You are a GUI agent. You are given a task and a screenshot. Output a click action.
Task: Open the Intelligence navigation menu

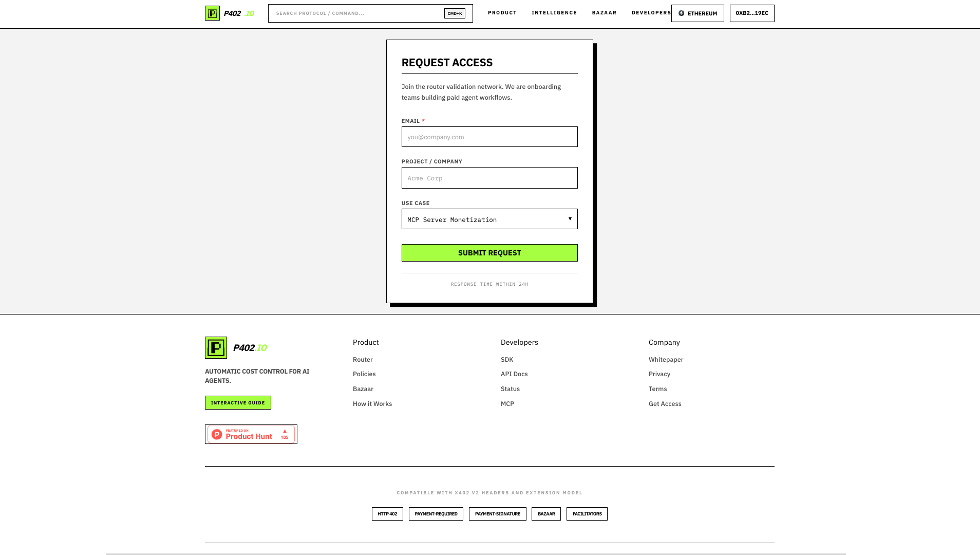point(554,13)
